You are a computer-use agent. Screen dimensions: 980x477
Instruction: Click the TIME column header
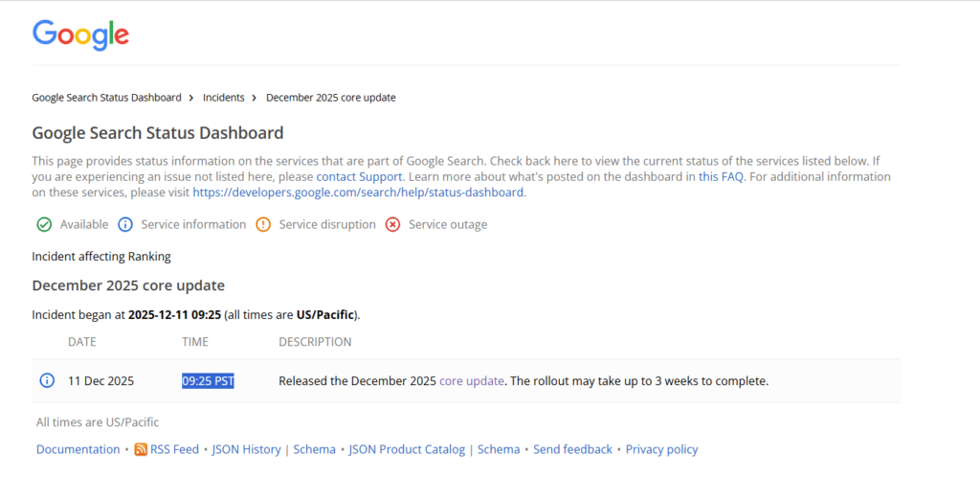[195, 342]
